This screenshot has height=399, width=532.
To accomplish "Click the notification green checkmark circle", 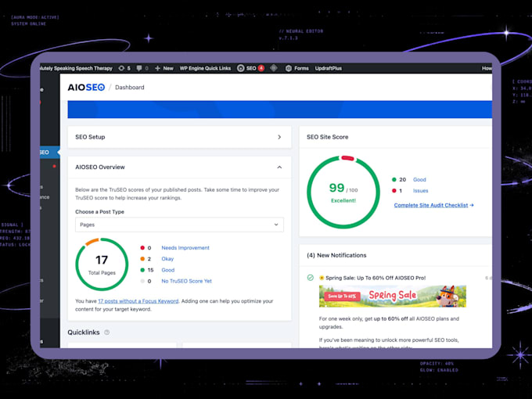I will click(310, 278).
